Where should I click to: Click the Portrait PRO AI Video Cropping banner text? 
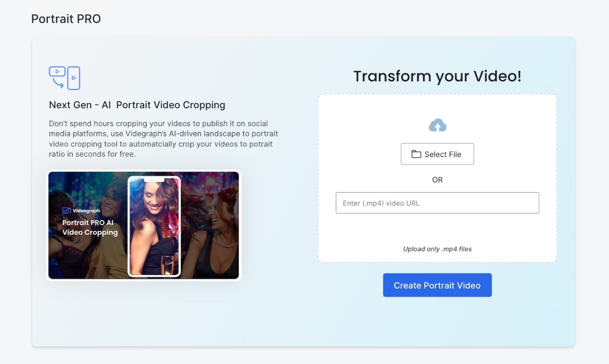tap(90, 227)
